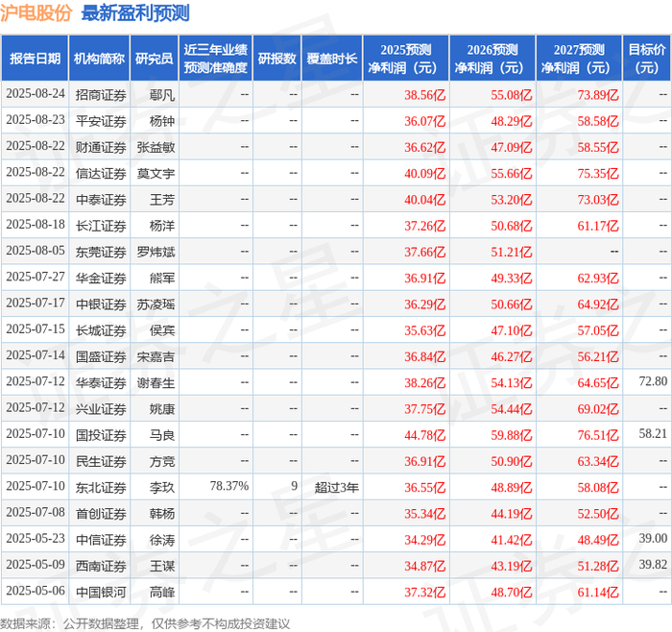
Task: Click 中银证券 institution cell
Action: (101, 304)
